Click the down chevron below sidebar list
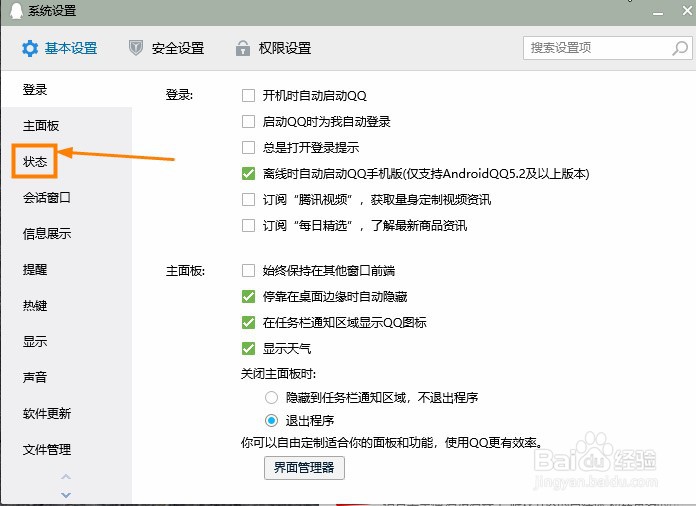 [66, 494]
